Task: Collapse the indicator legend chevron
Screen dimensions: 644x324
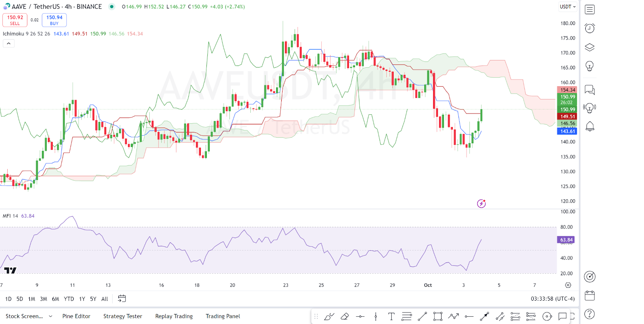Action: coord(8,43)
